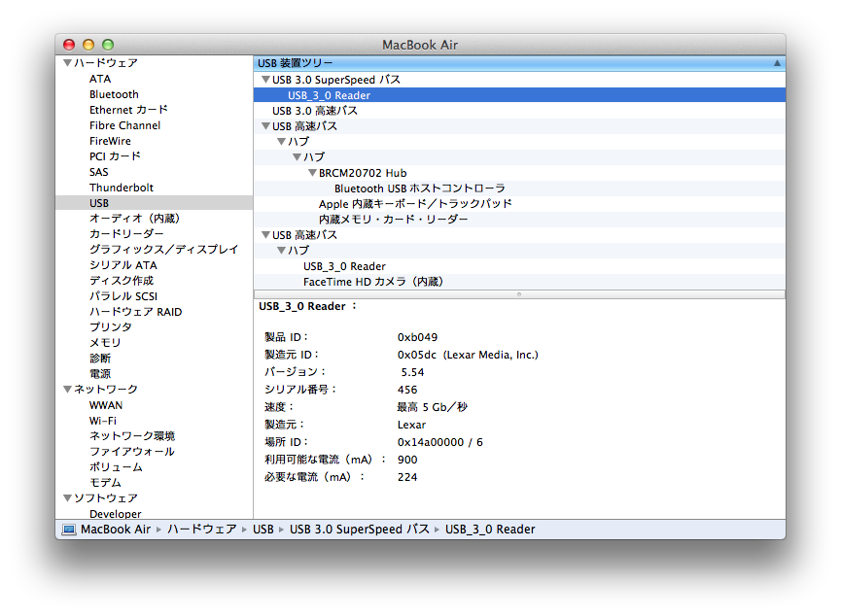The height and width of the screenshot is (616, 841).
Task: Select シリアル ATA in sidebar
Action: point(123,265)
